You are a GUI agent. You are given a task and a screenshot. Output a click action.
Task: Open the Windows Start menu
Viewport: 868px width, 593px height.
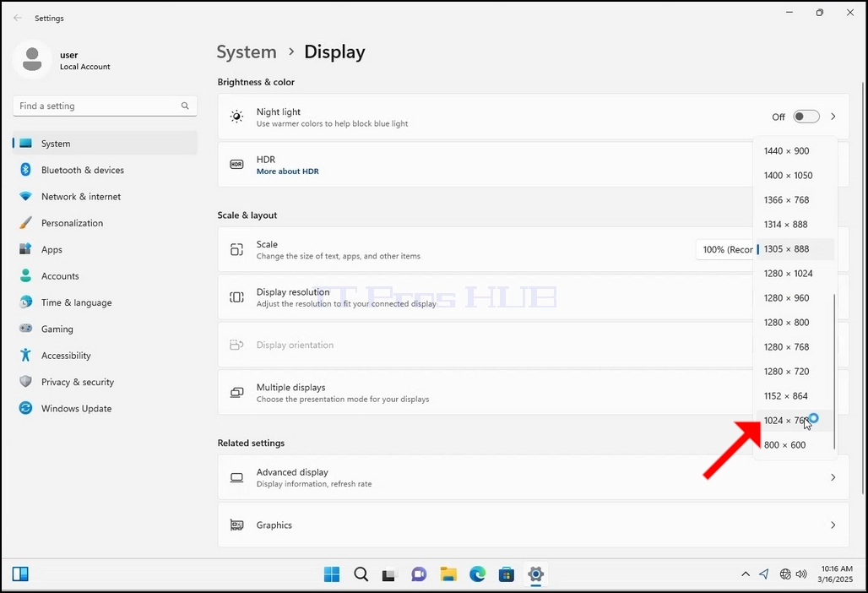332,574
